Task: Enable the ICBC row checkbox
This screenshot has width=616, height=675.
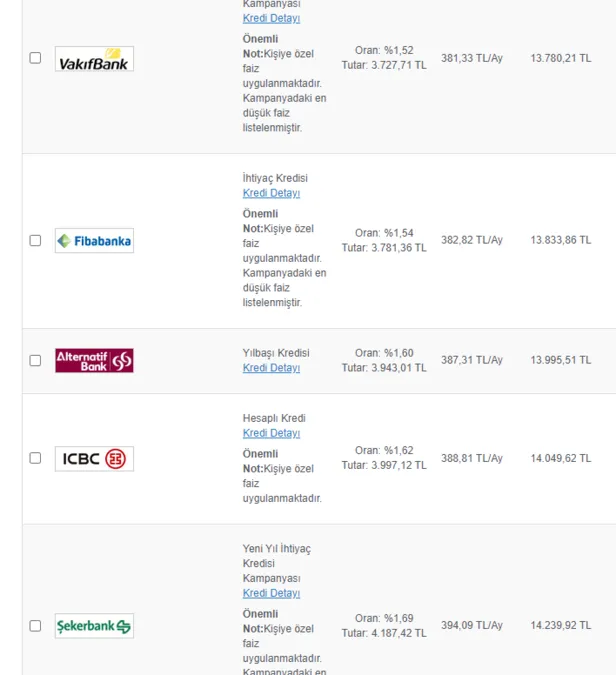Action: point(35,458)
